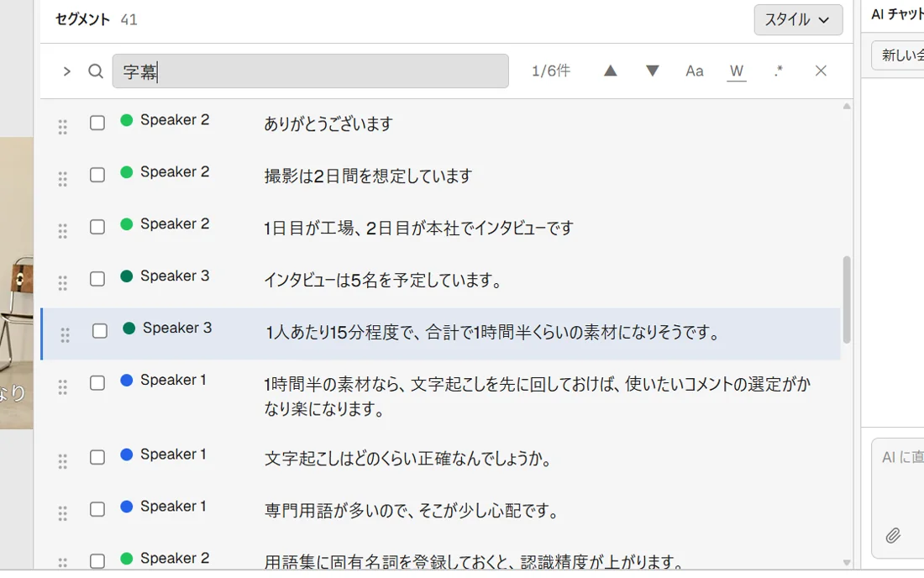Select Speaker 2 label on 1日目が工場 row
Image resolution: width=924 pixels, height=578 pixels.
(175, 224)
